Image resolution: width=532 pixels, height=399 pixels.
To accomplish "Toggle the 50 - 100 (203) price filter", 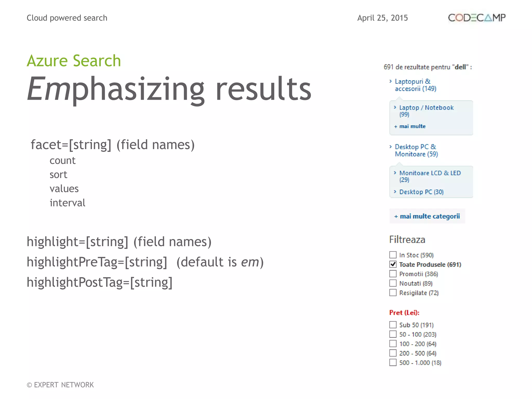I will (393, 334).
